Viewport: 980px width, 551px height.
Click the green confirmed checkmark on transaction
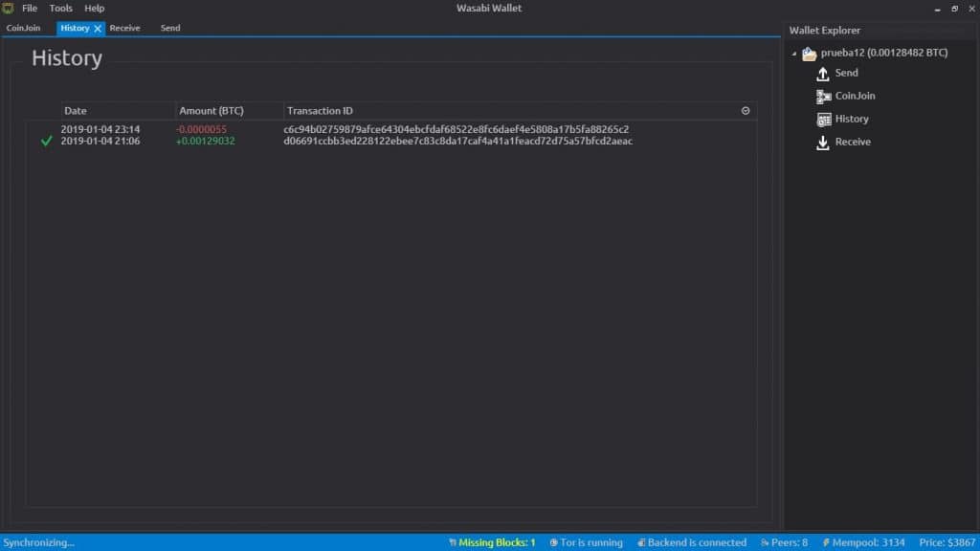click(x=46, y=142)
